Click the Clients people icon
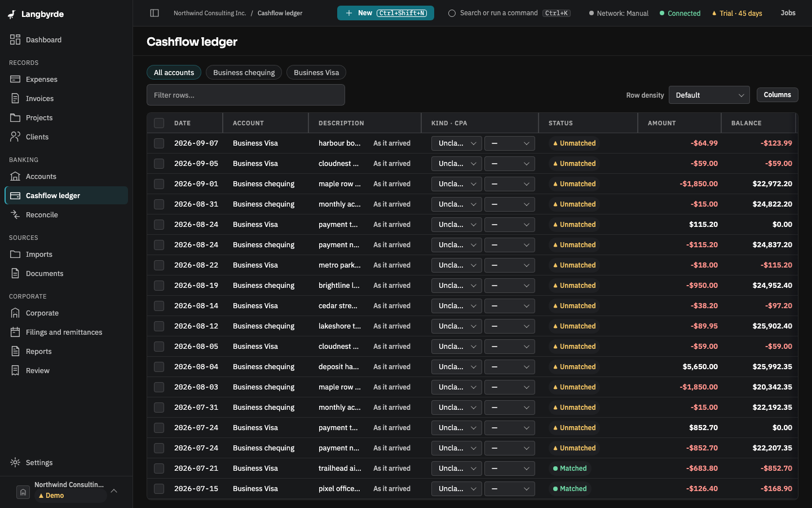812x508 pixels. tap(15, 137)
